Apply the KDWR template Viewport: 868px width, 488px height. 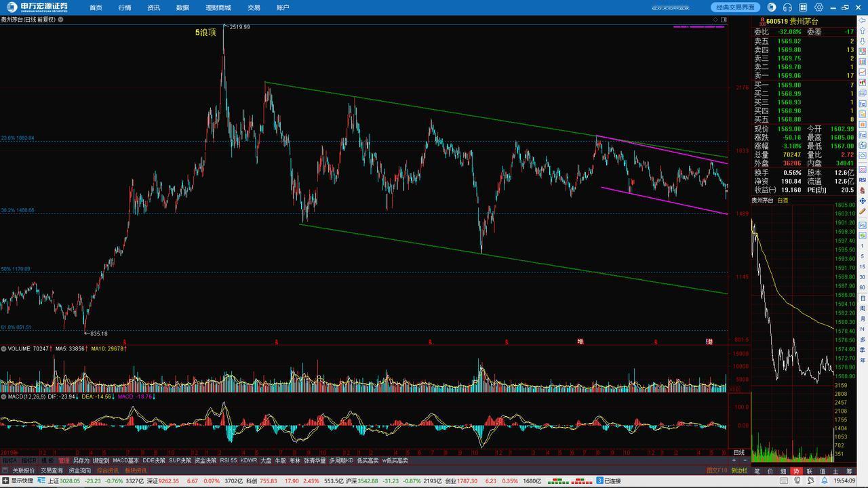coord(249,460)
